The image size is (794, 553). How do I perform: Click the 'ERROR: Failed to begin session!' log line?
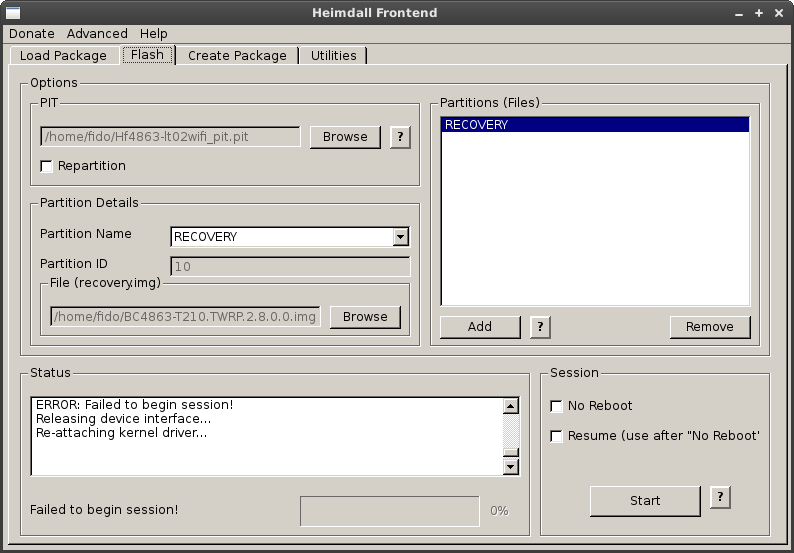[135, 405]
